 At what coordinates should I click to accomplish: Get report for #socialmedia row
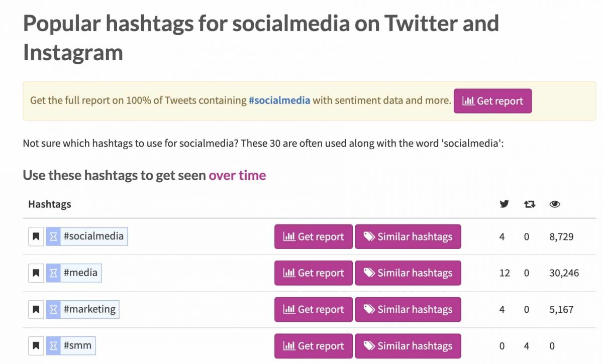pos(314,236)
